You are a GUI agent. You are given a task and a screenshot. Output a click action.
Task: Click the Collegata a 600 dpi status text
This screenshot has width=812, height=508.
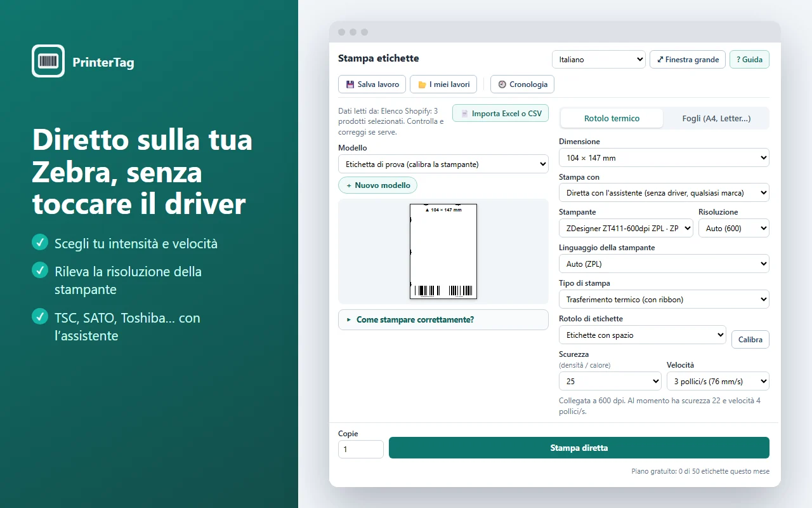[x=660, y=406]
